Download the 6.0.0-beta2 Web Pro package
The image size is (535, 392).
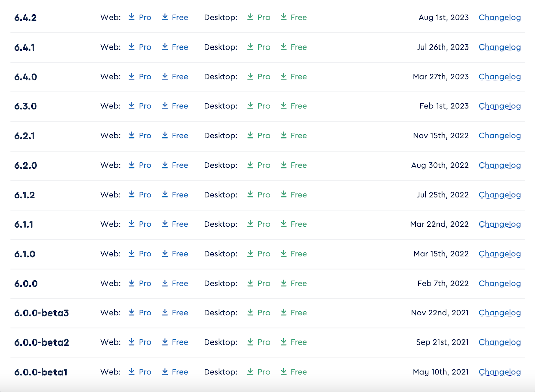click(x=140, y=342)
